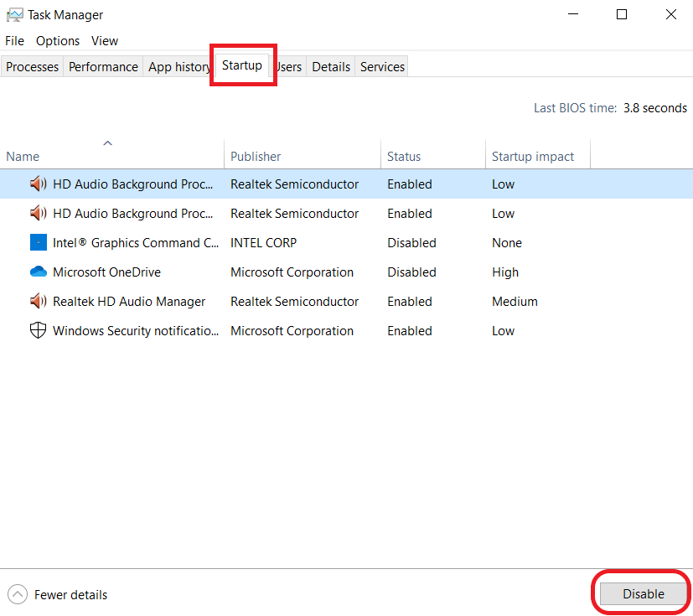Click the Medium startup impact value
693x616 pixels.
(x=515, y=302)
